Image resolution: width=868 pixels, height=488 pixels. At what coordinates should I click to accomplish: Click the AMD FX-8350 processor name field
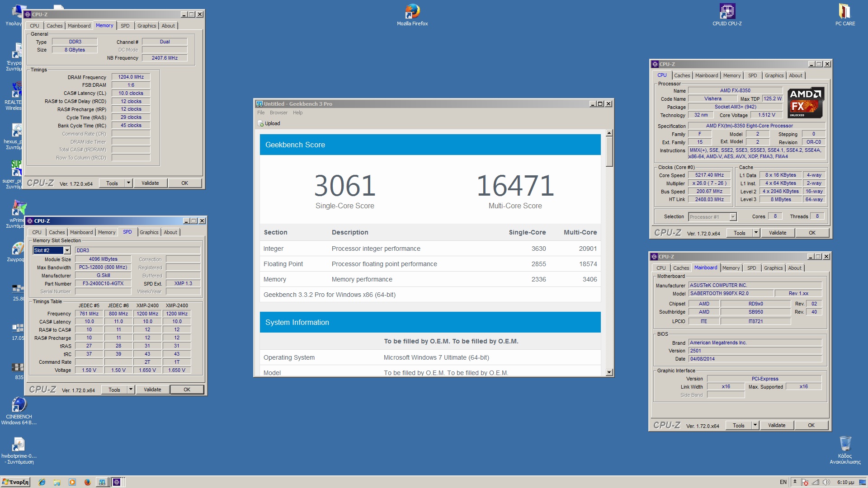pyautogui.click(x=735, y=90)
